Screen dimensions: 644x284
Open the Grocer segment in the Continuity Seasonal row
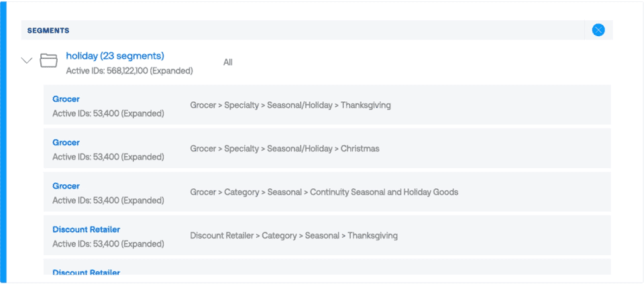[x=66, y=186]
